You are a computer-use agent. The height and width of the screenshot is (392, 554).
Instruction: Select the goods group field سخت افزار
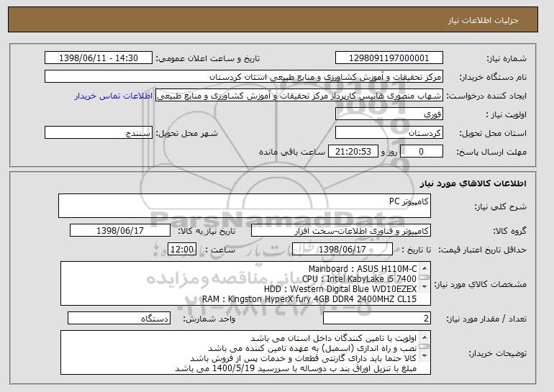pyautogui.click(x=341, y=231)
